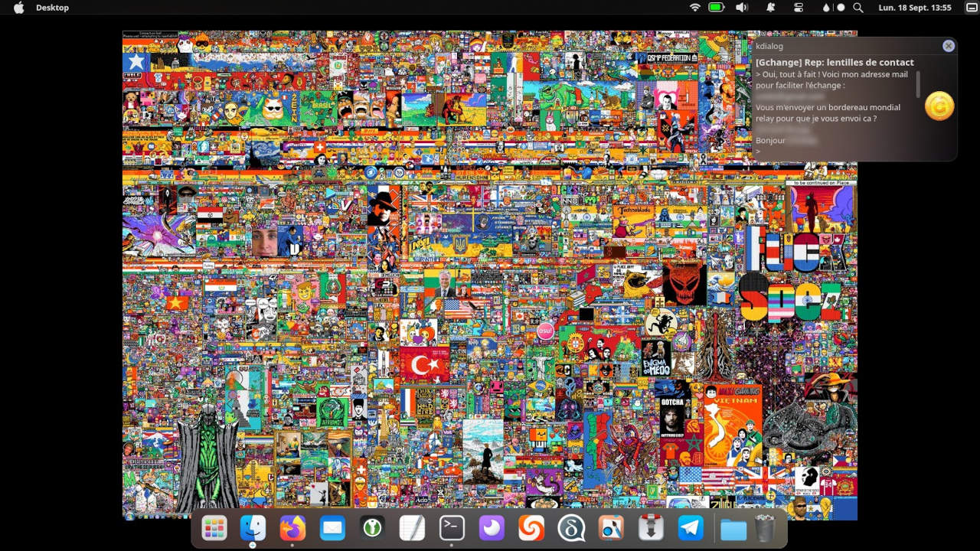Close the kdialog notification
Image resolution: width=980 pixels, height=551 pixels.
point(949,46)
